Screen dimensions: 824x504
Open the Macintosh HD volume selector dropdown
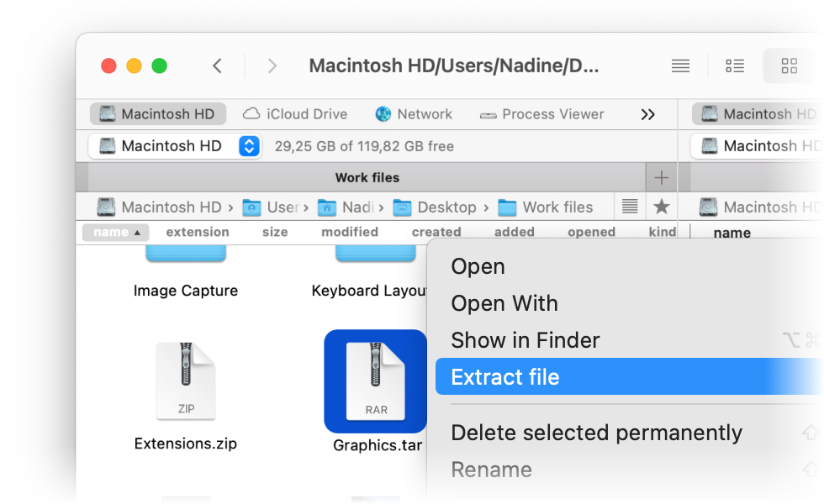[x=248, y=145]
